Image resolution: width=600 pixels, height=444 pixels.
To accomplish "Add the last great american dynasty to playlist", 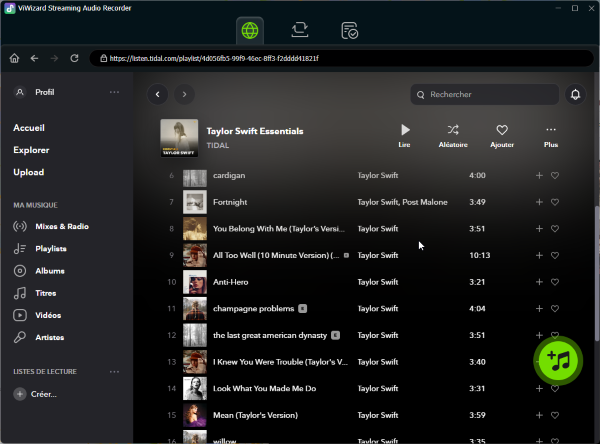I will coord(539,335).
